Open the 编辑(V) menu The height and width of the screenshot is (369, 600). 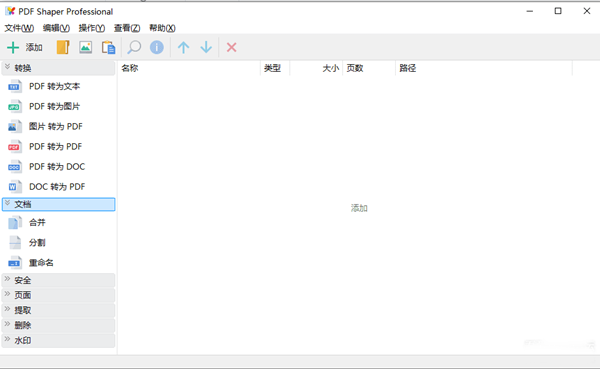tap(56, 28)
